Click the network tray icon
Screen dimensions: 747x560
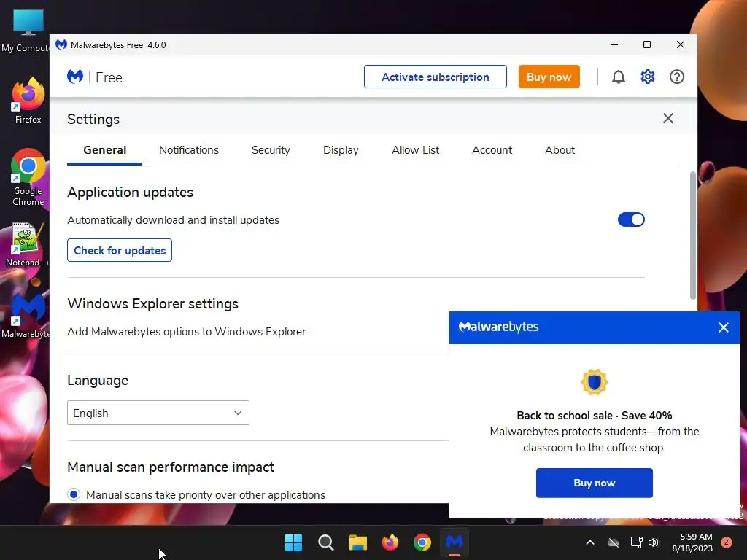click(x=636, y=542)
